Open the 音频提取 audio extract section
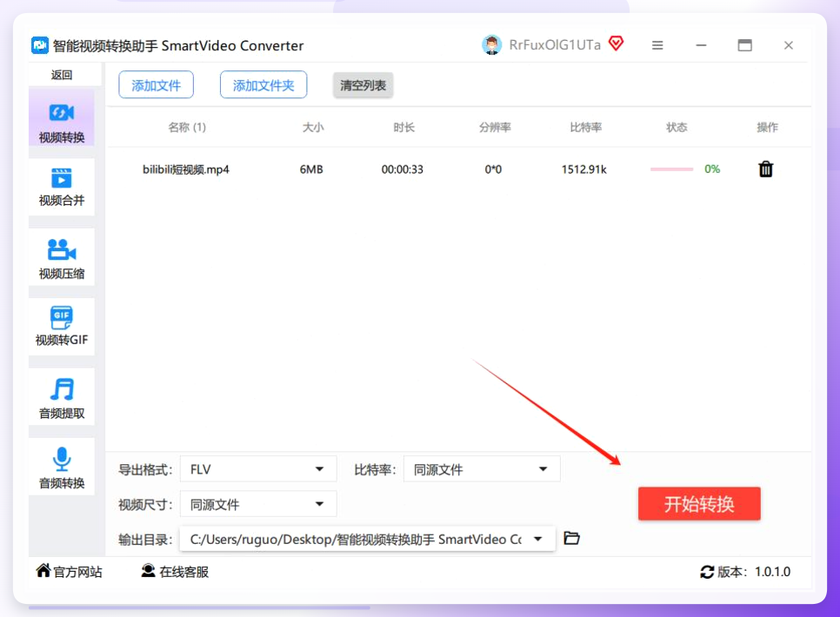Image resolution: width=840 pixels, height=617 pixels. [x=62, y=397]
